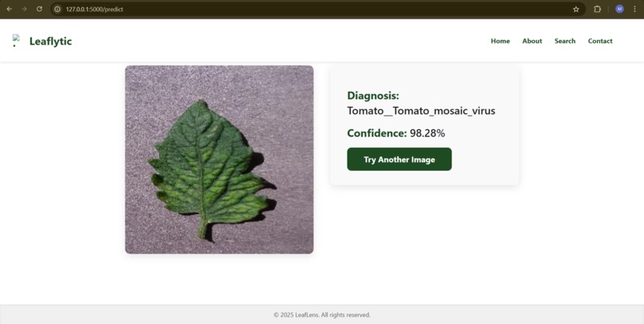Go to the Search page
The image size is (644, 324).
[565, 41]
